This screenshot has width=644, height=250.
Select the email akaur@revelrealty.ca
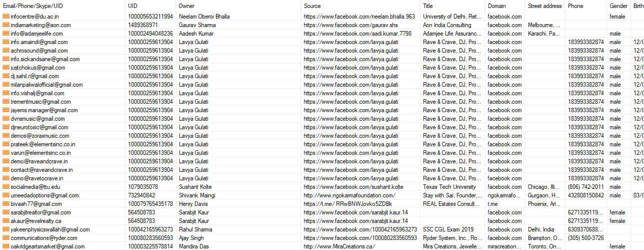pos(35,221)
